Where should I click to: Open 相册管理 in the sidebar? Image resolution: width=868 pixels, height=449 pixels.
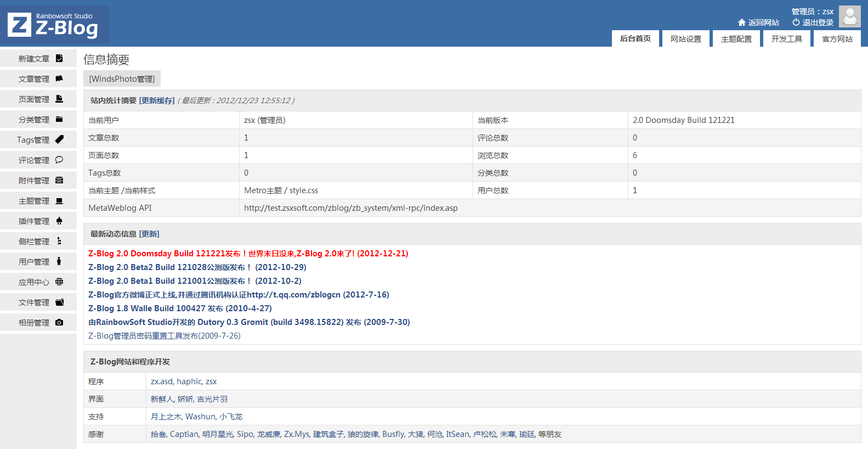[x=38, y=323]
